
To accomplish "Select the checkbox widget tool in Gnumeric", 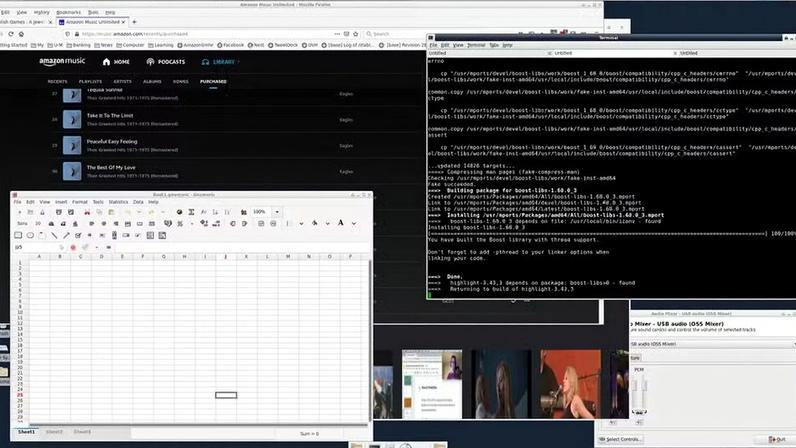I will 78,235.
